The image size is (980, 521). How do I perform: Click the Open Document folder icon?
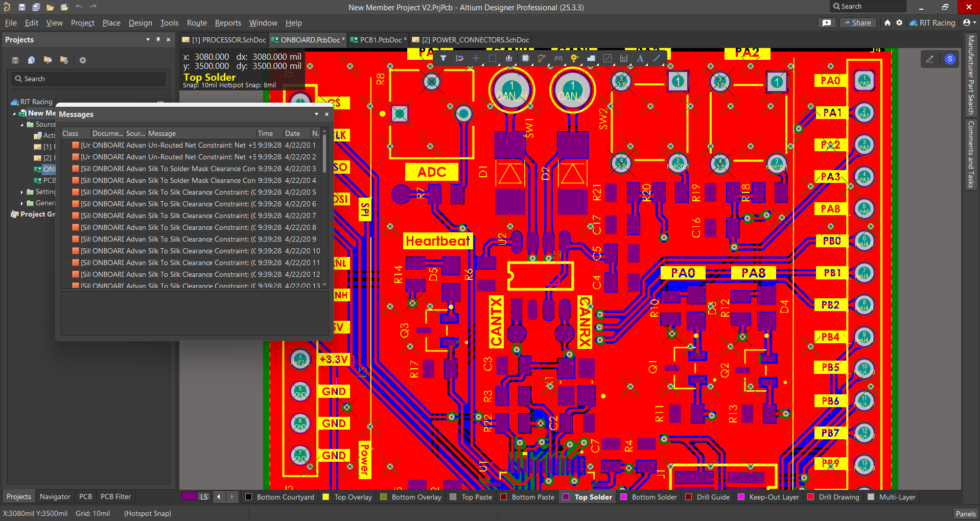(x=50, y=7)
